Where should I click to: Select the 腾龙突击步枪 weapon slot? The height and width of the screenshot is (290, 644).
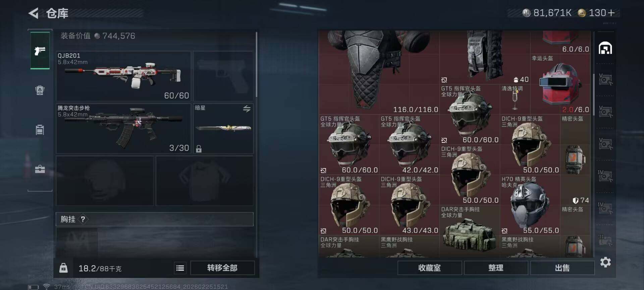point(123,129)
